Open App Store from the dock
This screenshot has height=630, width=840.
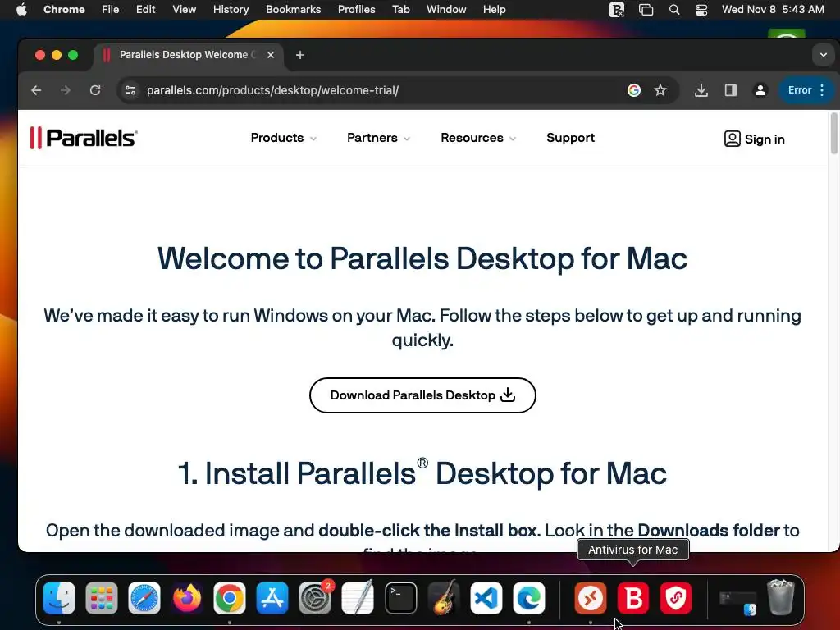[272, 598]
